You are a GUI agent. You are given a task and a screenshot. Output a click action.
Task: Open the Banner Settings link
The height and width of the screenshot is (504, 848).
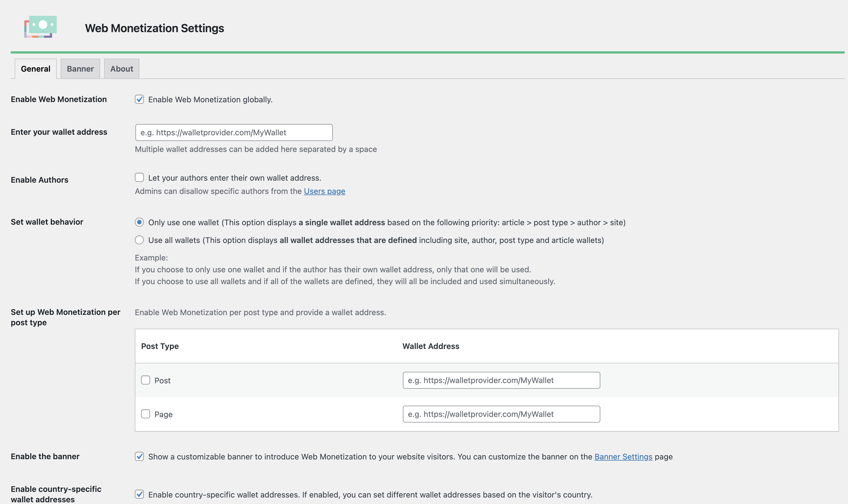pyautogui.click(x=623, y=457)
